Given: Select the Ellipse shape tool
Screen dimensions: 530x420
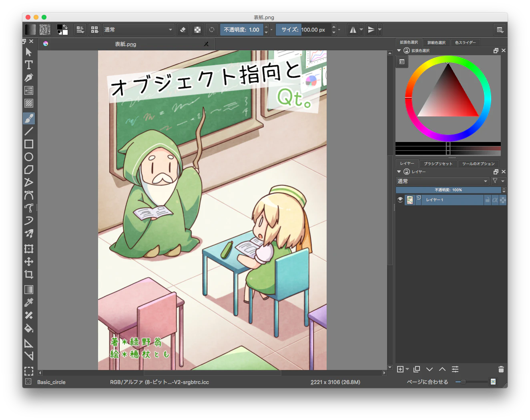Looking at the screenshot, I should point(29,157).
